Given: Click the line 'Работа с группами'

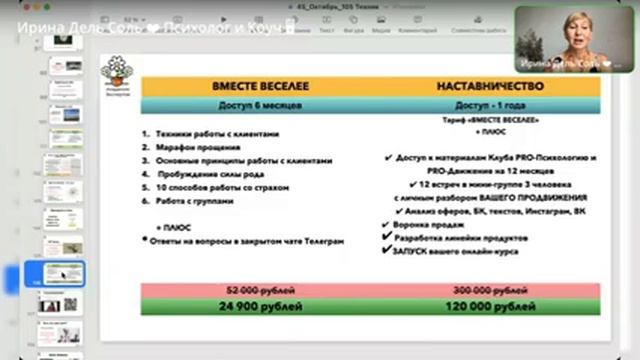Looking at the screenshot, I should pos(194,201).
